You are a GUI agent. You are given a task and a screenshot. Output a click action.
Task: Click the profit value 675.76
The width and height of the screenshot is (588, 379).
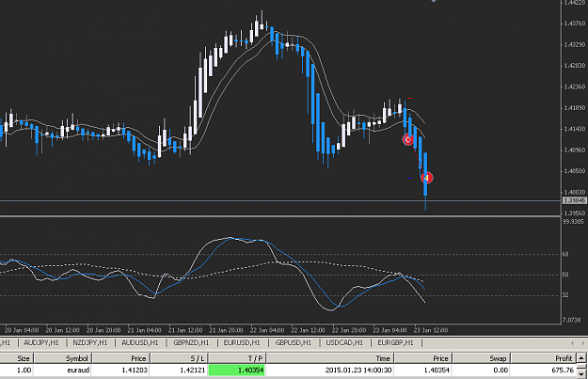[x=563, y=371]
